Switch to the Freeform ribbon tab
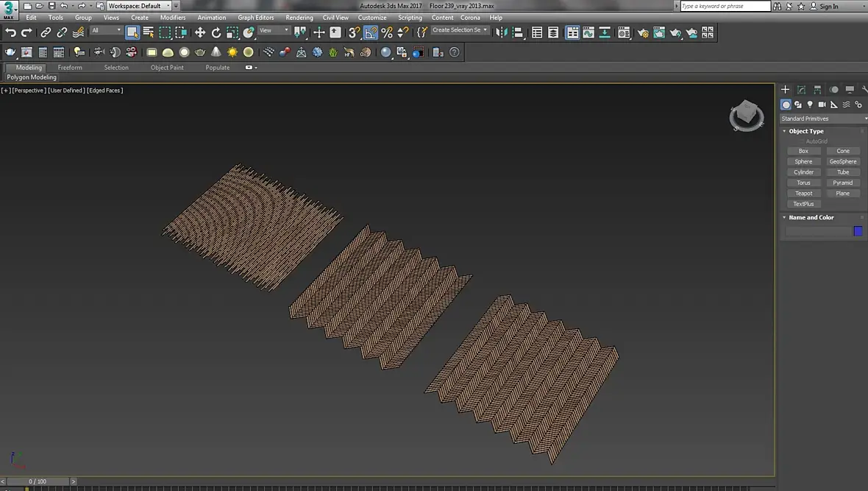The height and width of the screenshot is (491, 868). 70,67
